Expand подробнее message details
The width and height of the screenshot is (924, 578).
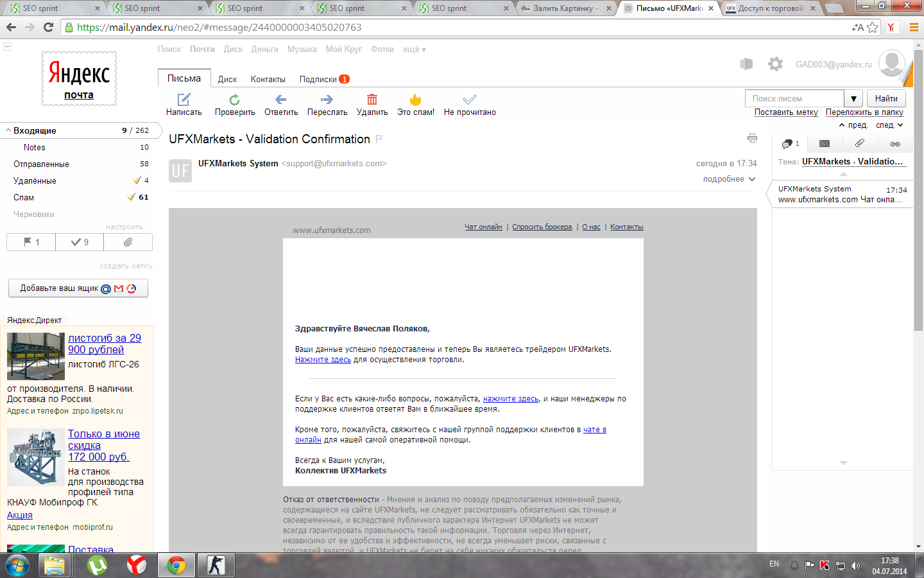tap(730, 179)
